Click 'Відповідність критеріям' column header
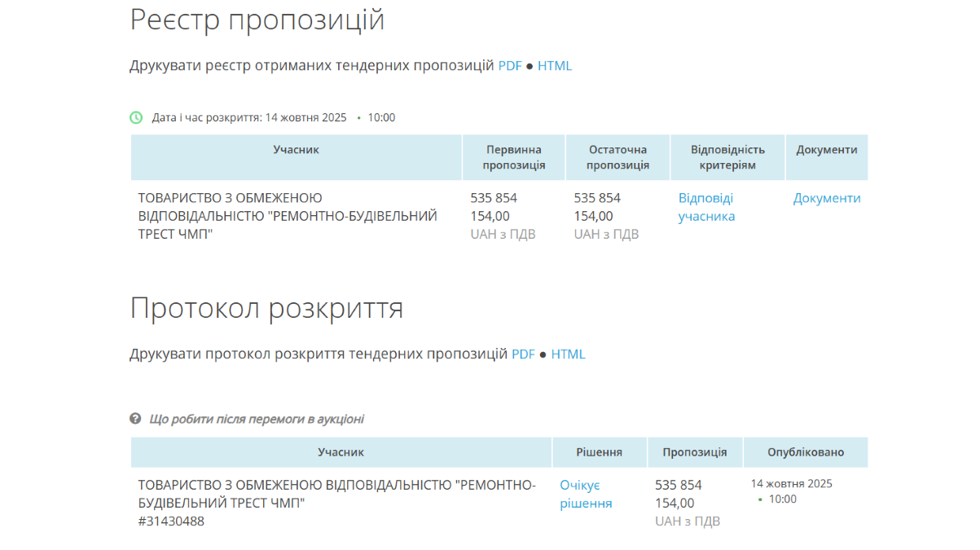980x550 pixels. (x=727, y=157)
